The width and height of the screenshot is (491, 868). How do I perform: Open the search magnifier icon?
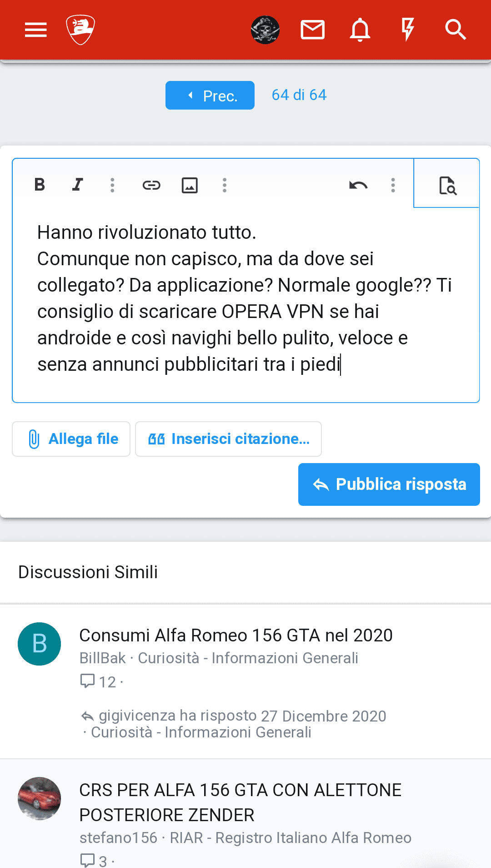click(x=456, y=30)
